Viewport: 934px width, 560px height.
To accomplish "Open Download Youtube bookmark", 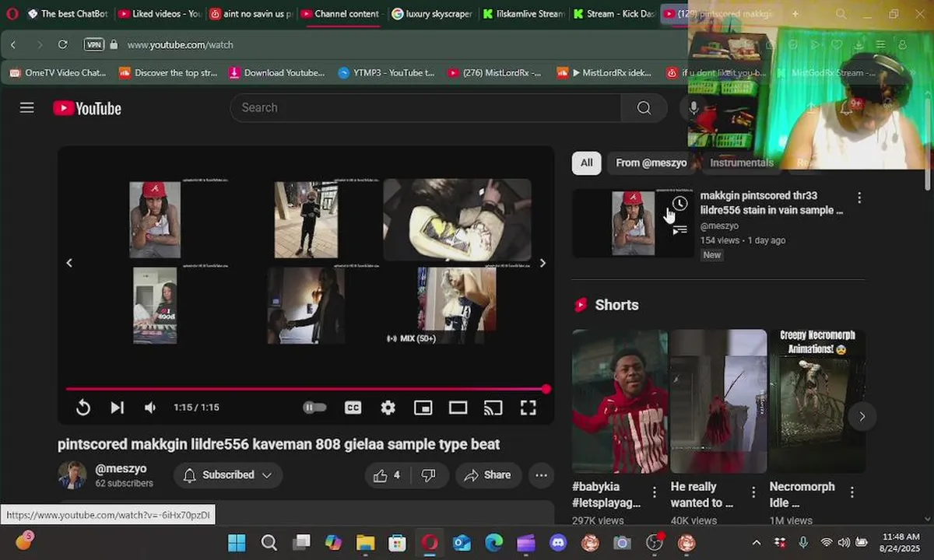I will point(276,73).
